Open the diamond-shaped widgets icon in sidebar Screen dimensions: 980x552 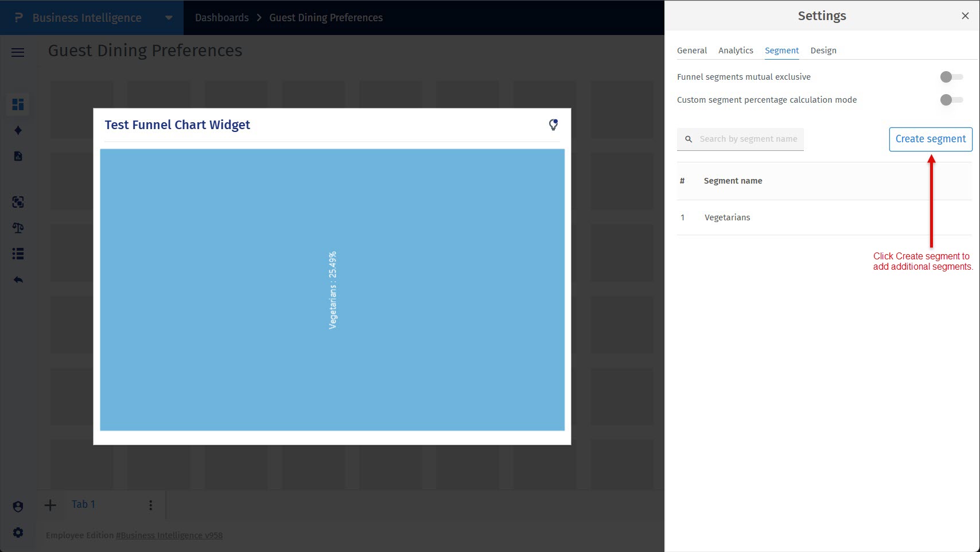[x=18, y=130]
